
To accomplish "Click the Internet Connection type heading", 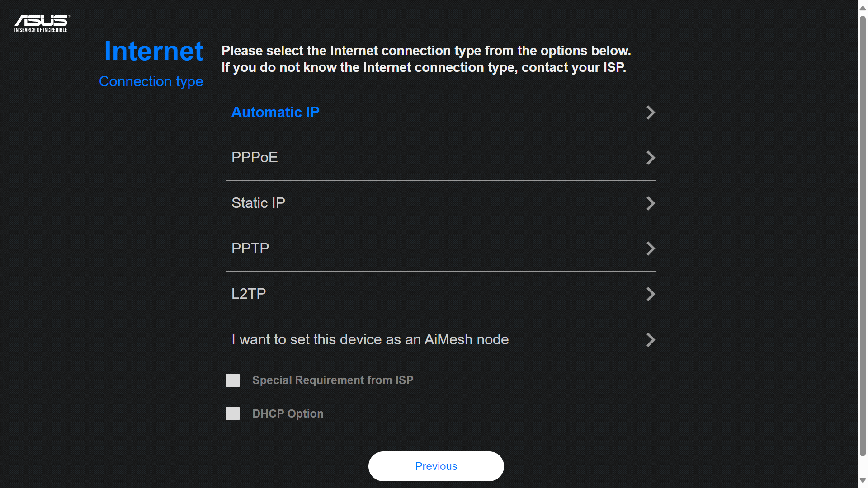I will click(151, 64).
